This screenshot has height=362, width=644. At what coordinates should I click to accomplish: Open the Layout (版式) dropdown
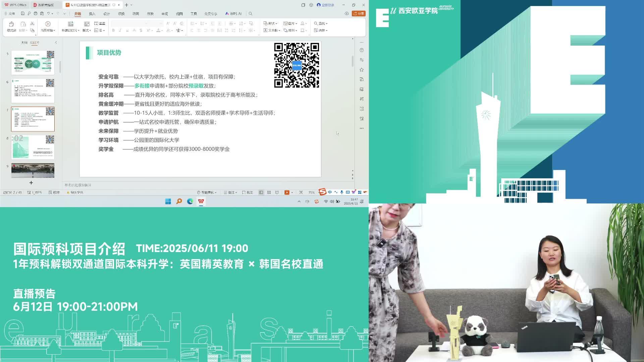87,30
